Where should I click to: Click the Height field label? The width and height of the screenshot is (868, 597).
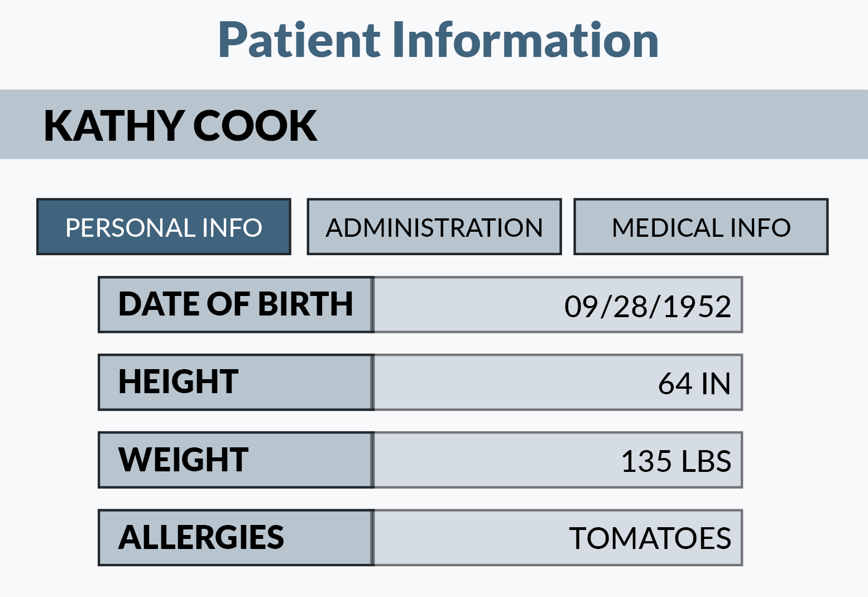click(179, 383)
